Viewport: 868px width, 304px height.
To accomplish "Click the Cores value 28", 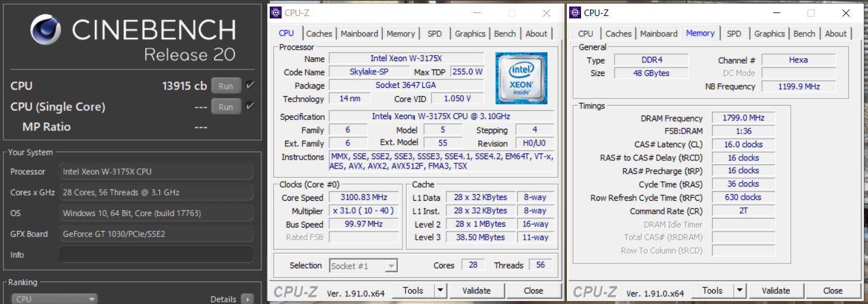I will pyautogui.click(x=473, y=265).
